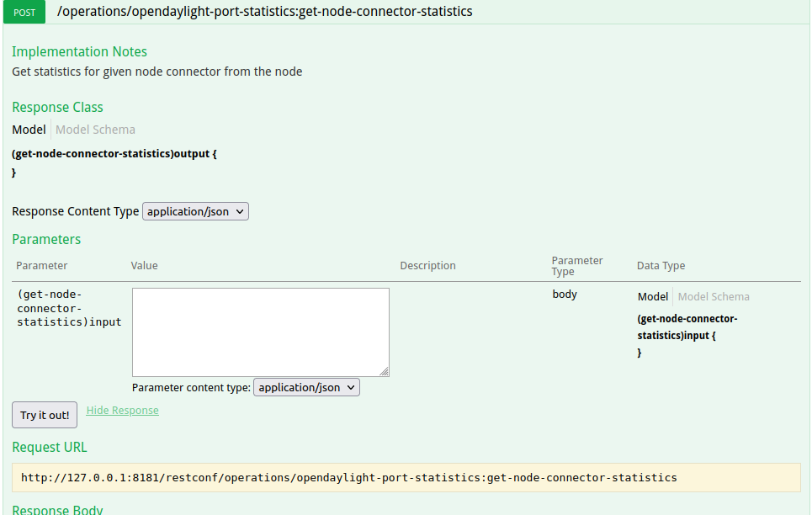Click the Parameters section heading
812x515 pixels.
46,239
